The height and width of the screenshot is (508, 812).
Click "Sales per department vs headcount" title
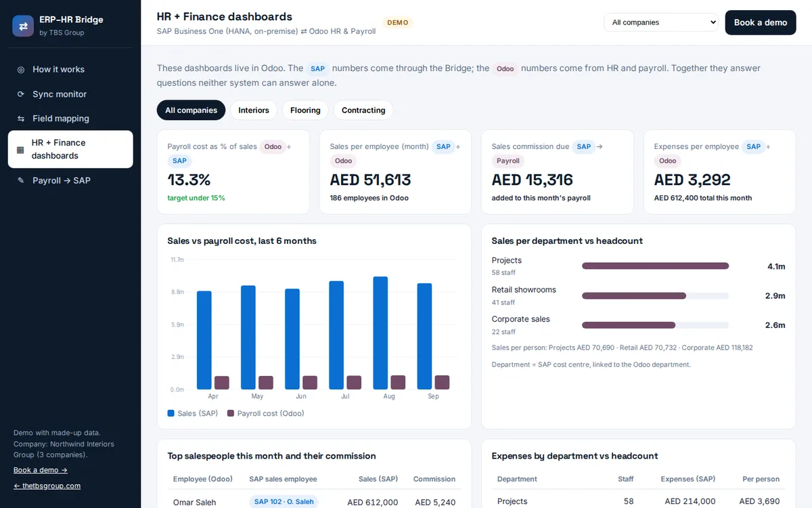coord(567,240)
